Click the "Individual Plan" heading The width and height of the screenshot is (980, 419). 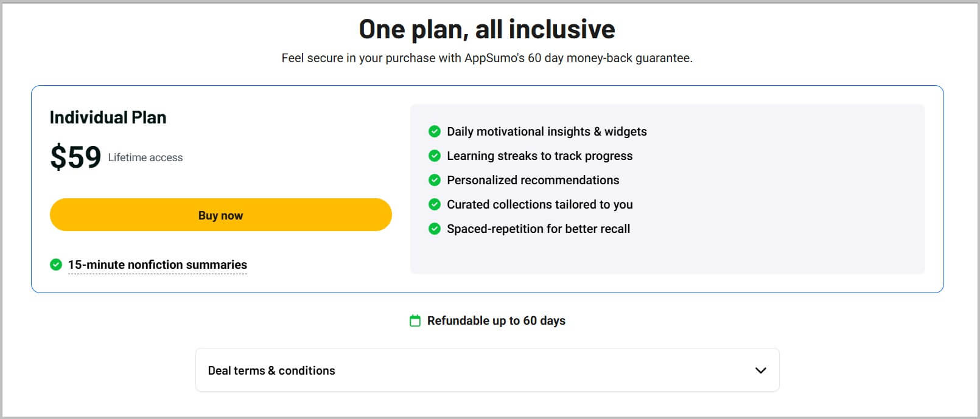[x=108, y=117]
